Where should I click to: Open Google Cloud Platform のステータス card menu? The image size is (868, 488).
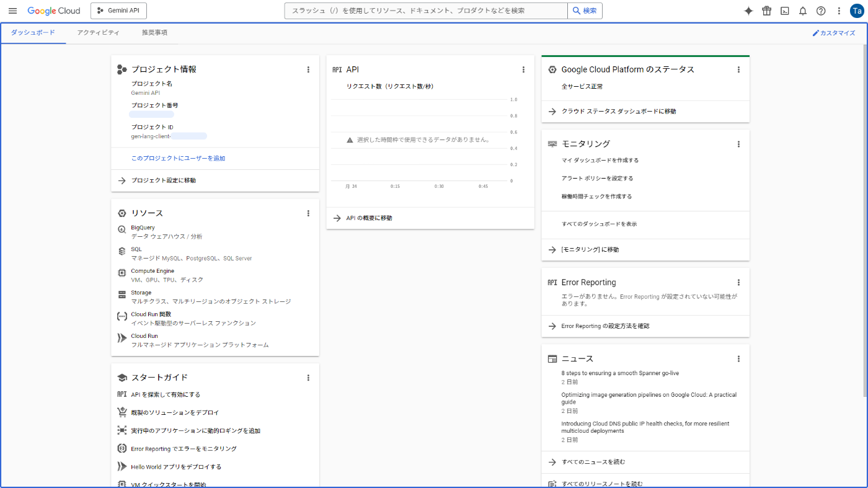click(738, 69)
